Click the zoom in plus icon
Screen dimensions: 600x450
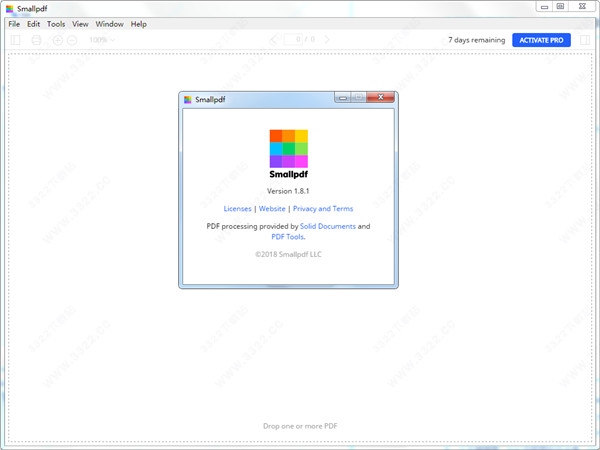click(x=57, y=40)
